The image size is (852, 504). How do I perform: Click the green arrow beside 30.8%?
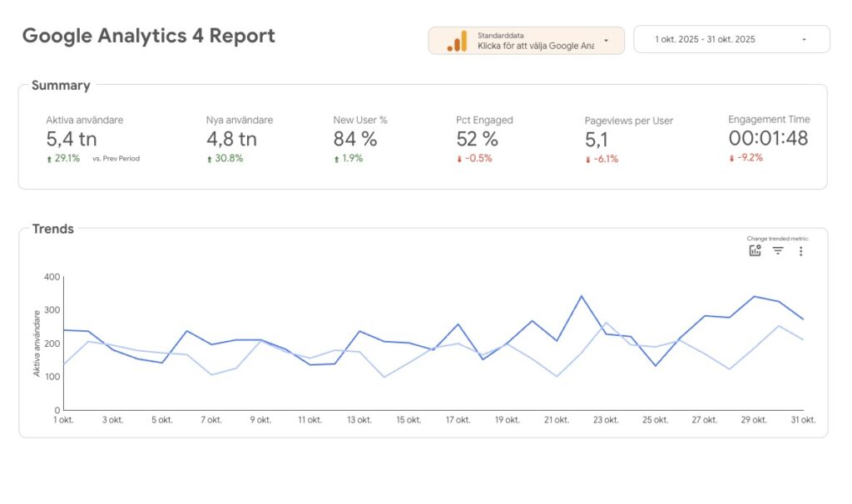[x=210, y=159]
